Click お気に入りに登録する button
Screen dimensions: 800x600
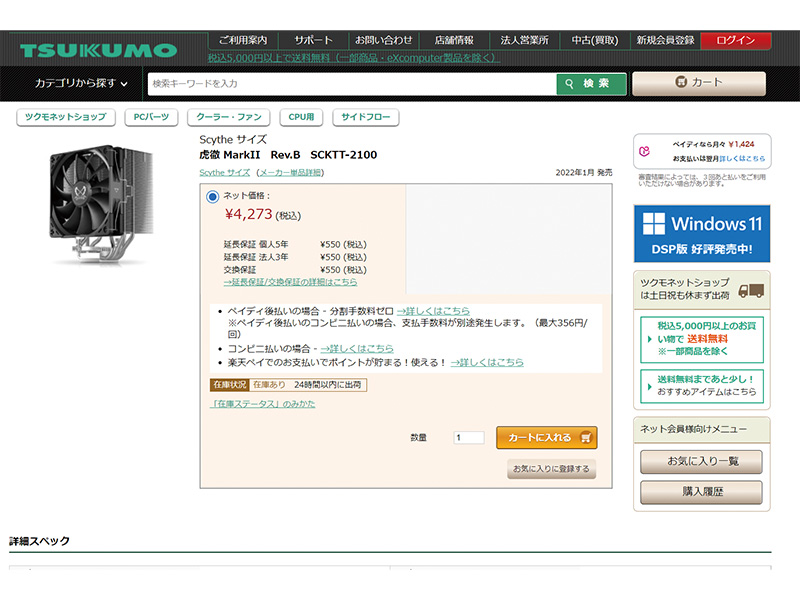pyautogui.click(x=551, y=468)
